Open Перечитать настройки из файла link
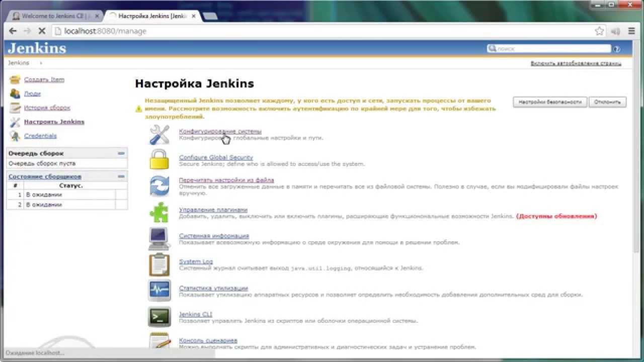 (226, 180)
